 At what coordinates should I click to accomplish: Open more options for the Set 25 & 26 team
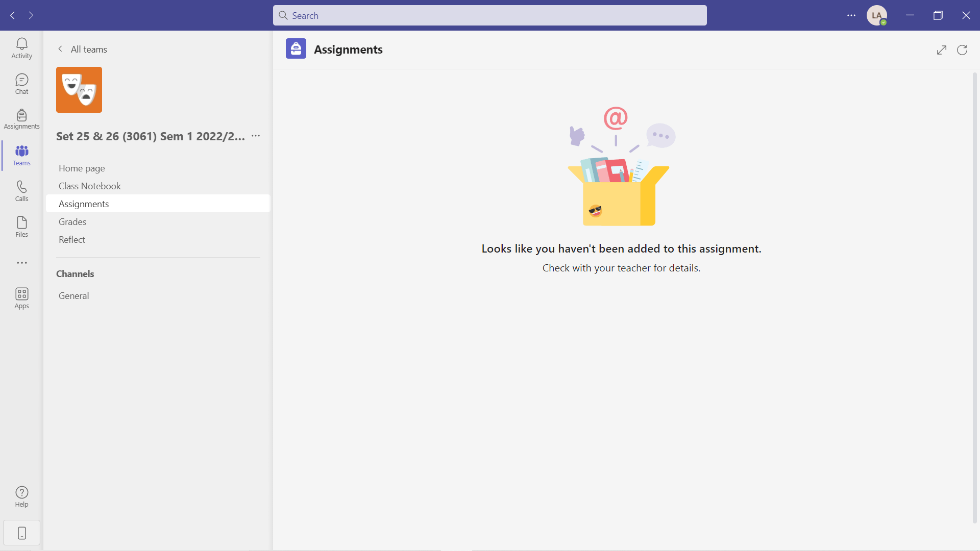(256, 136)
